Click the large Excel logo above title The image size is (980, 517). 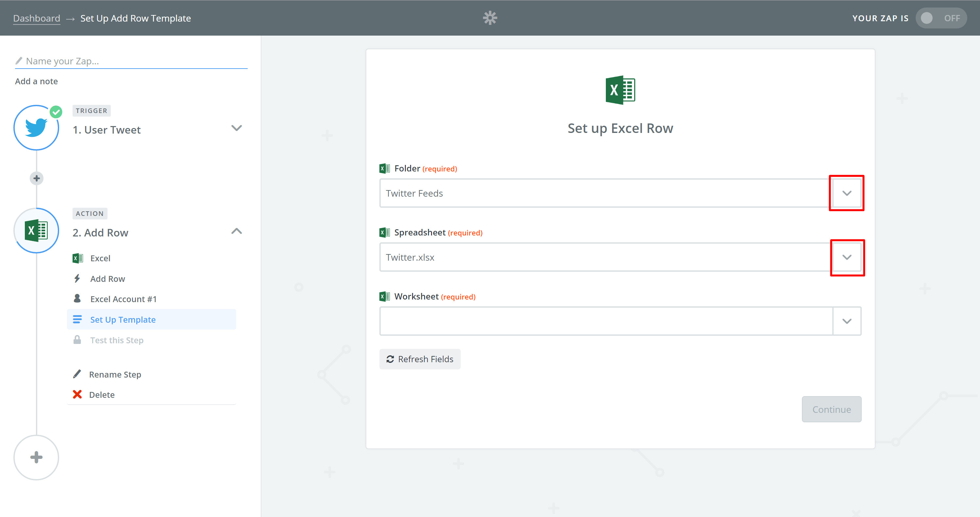[620, 90]
